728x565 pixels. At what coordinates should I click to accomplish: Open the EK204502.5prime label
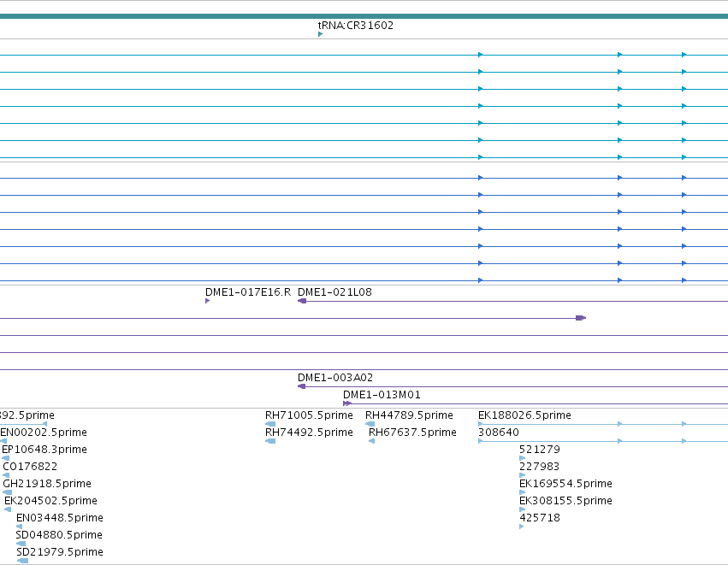pos(50,501)
